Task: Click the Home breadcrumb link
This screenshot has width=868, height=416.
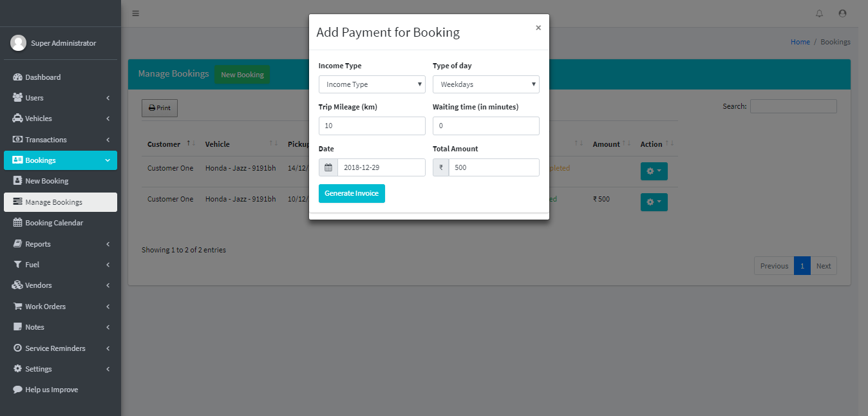Action: 800,42
